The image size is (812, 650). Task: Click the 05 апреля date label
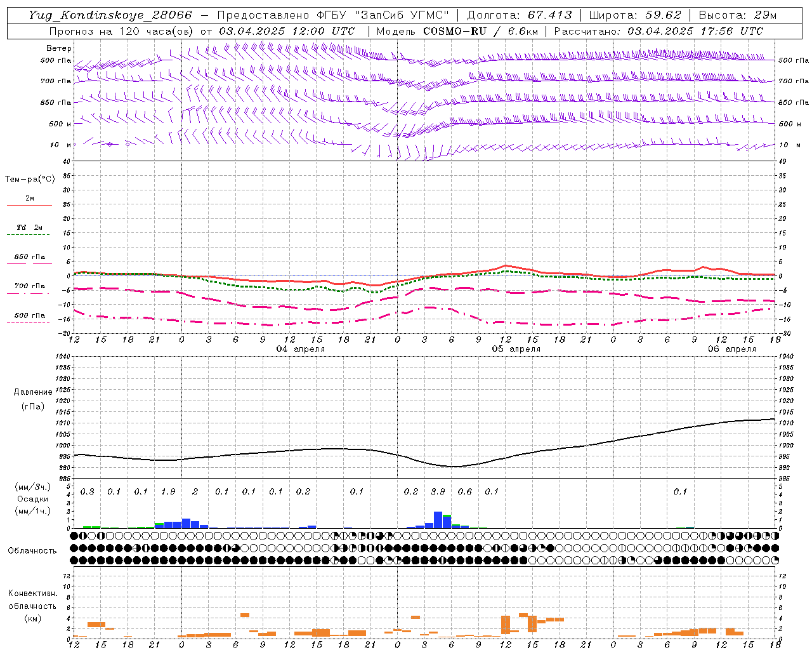click(516, 349)
